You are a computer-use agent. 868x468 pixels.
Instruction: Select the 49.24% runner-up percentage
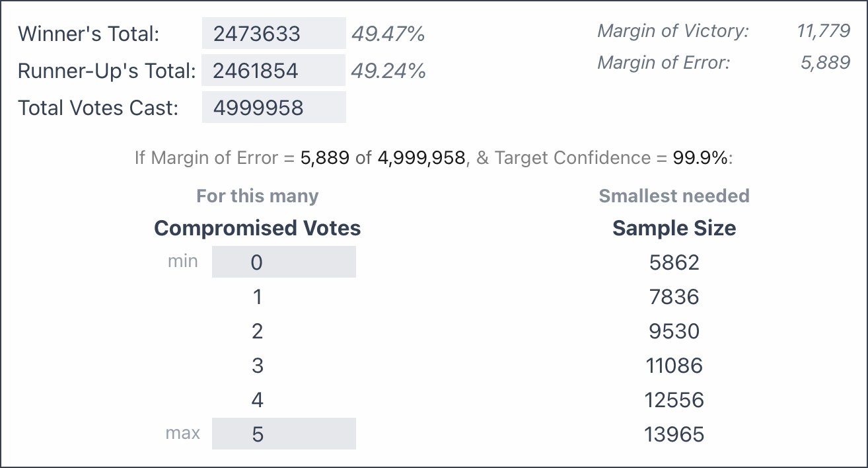(x=388, y=71)
